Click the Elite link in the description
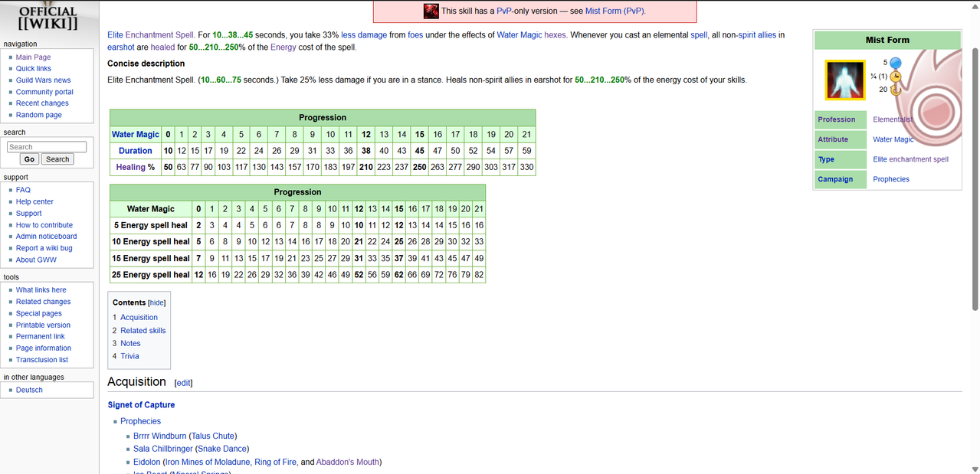The width and height of the screenshot is (980, 474). [x=116, y=35]
